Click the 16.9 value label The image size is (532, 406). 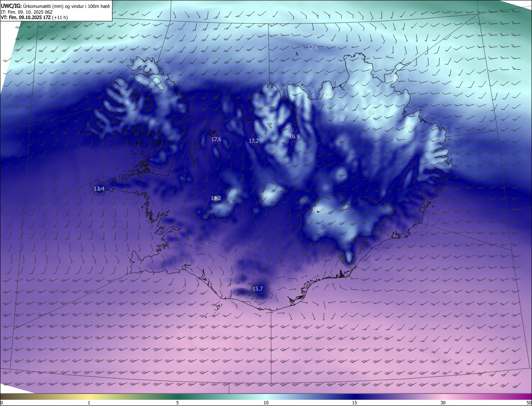pyautogui.click(x=294, y=136)
